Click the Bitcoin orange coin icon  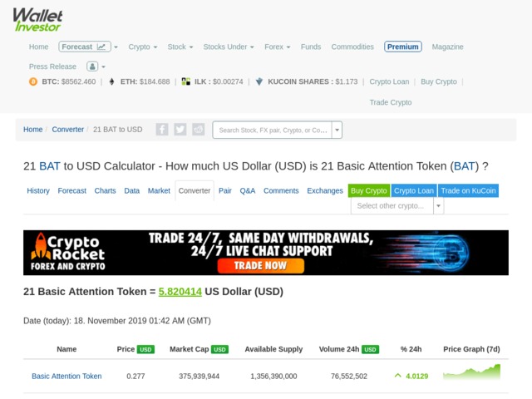[33, 81]
